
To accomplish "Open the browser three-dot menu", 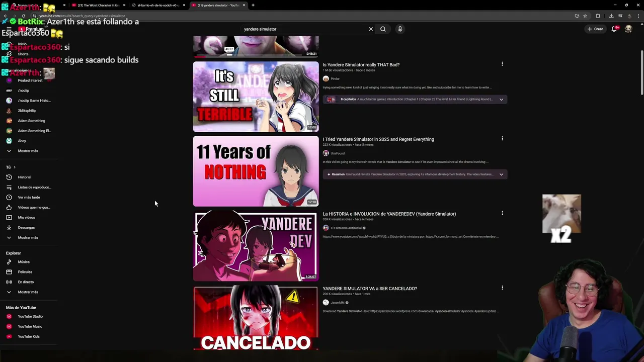I will (639, 16).
